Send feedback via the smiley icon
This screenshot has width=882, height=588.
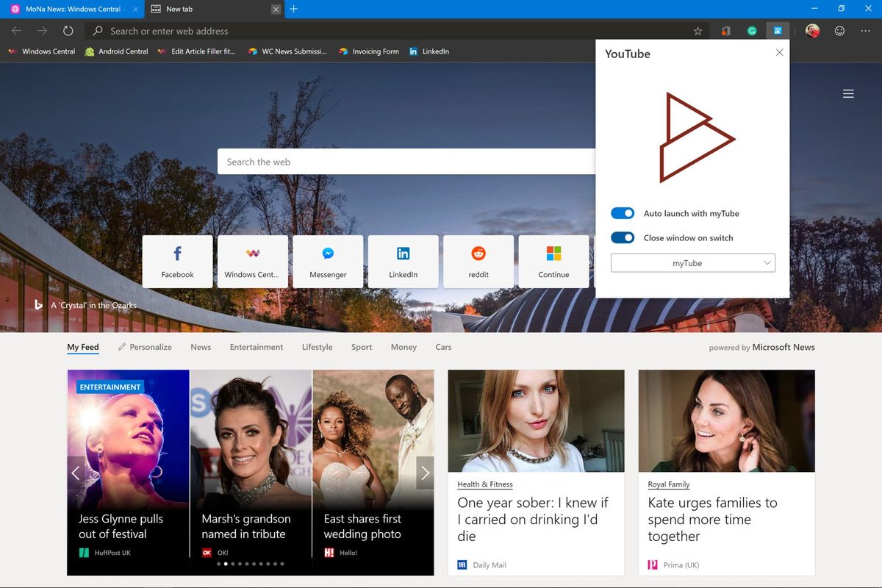click(x=839, y=31)
